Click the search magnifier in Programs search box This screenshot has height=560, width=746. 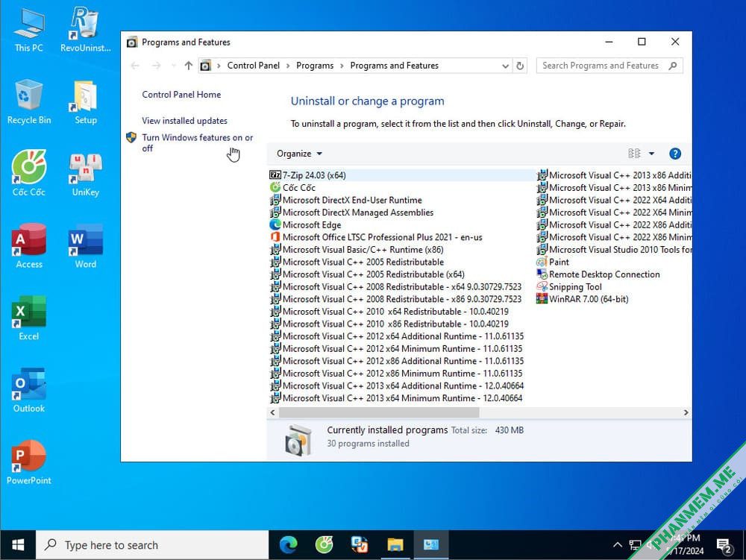tap(672, 66)
